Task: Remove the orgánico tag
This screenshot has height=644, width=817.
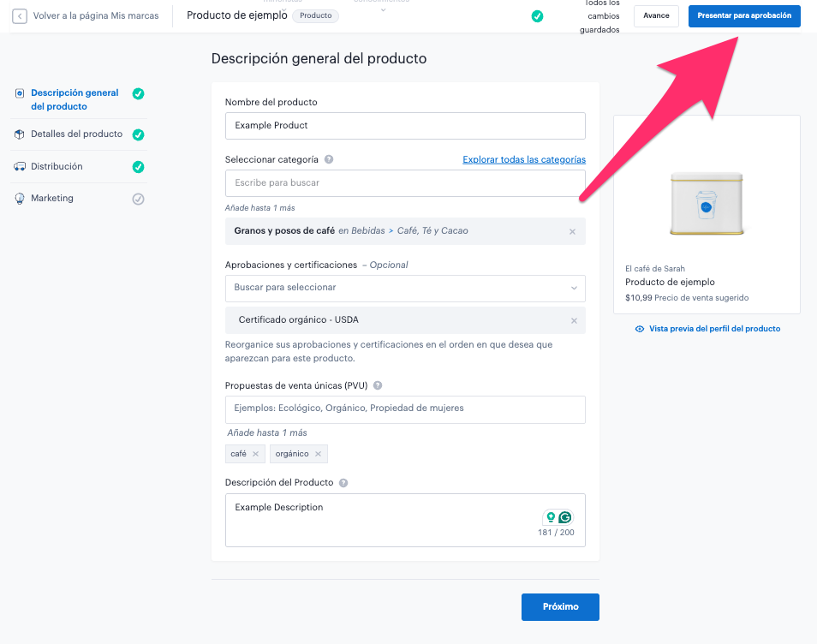Action: (318, 454)
